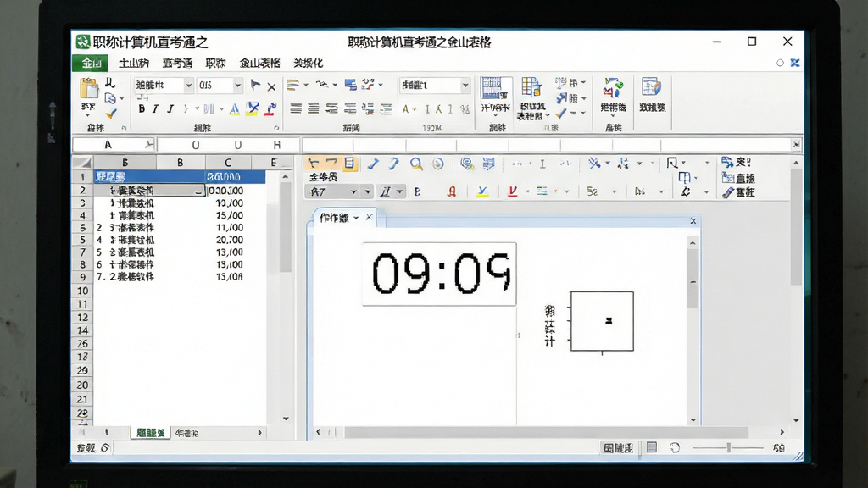Open the clipboard group dialog launcher
The image size is (868, 488).
124,129
